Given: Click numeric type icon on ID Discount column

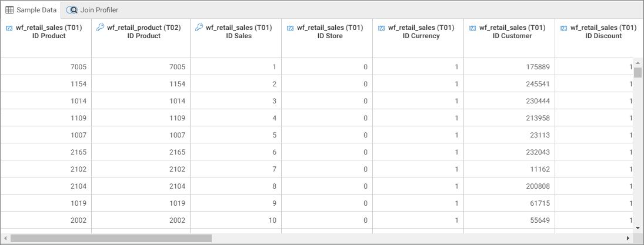Looking at the screenshot, I should click(563, 28).
